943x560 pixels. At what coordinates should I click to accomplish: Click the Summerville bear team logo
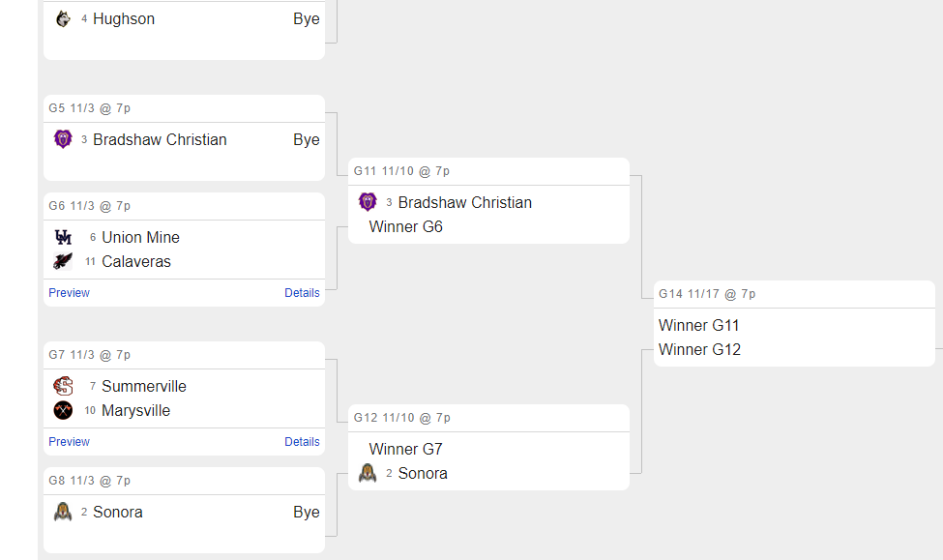(63, 386)
